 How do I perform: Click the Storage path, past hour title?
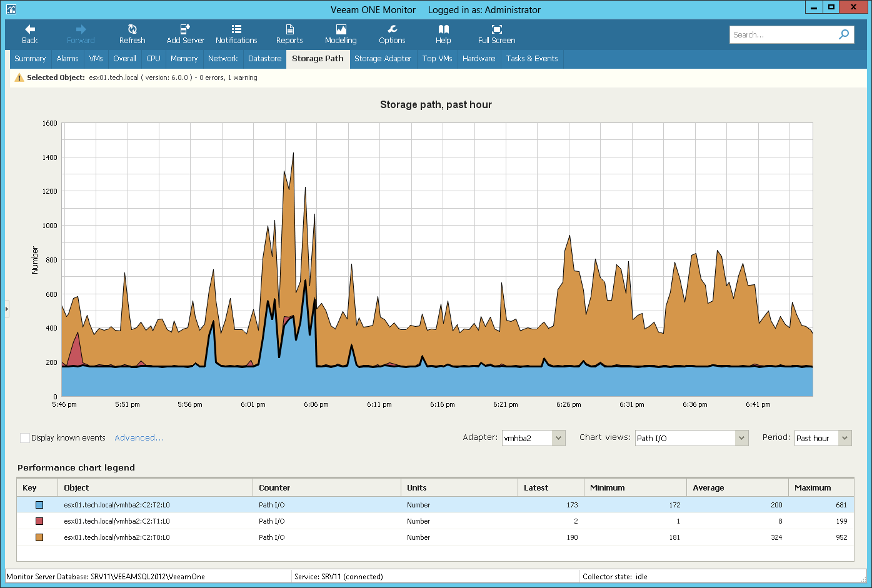click(x=436, y=104)
